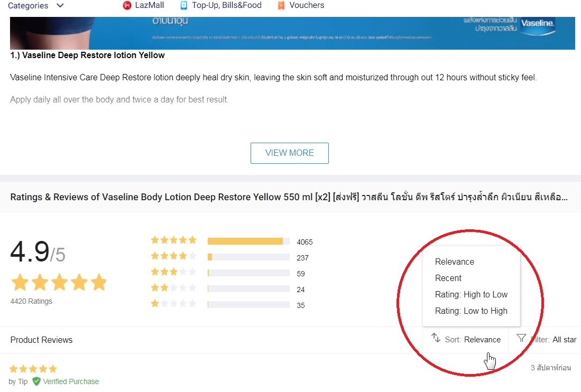Viewport: 581px width, 392px height.
Task: Click the 'Apply daily all over the body' text
Action: pos(119,99)
